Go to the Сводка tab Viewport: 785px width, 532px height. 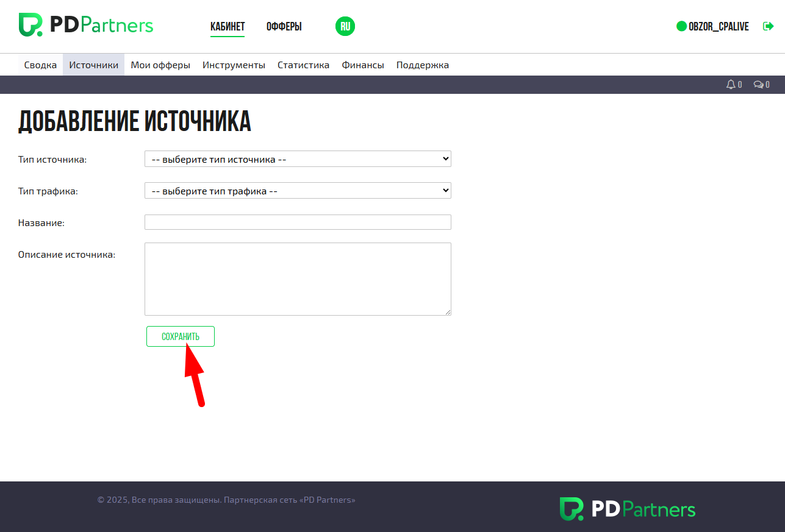pos(41,65)
